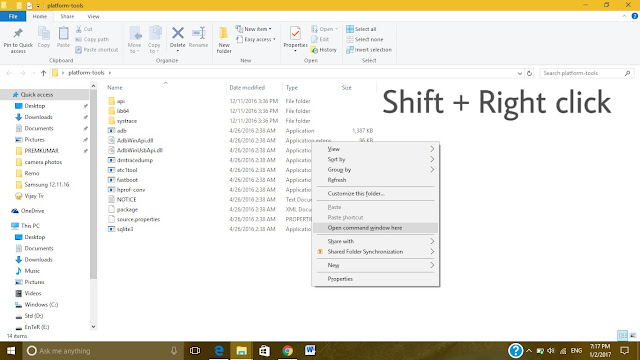Choose Refresh in the context menu

[376, 180]
